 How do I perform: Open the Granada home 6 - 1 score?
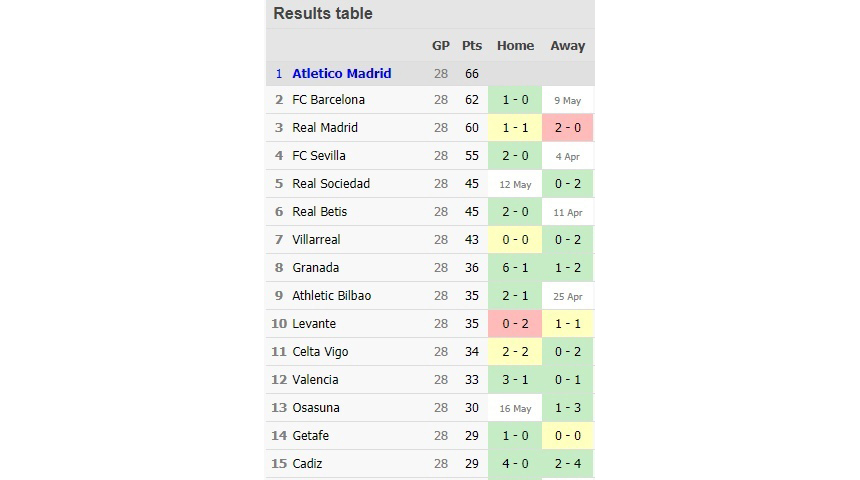tap(515, 268)
